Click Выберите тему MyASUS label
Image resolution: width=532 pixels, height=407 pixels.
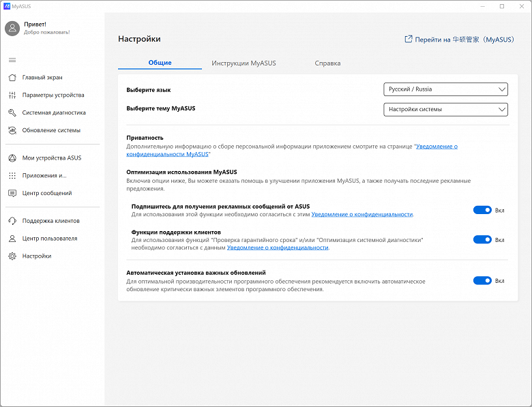161,108
